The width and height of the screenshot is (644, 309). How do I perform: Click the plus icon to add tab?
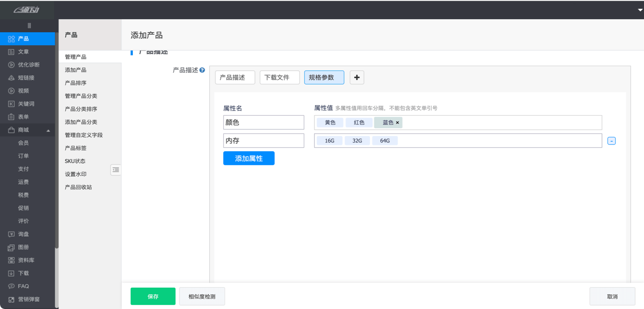pyautogui.click(x=356, y=77)
